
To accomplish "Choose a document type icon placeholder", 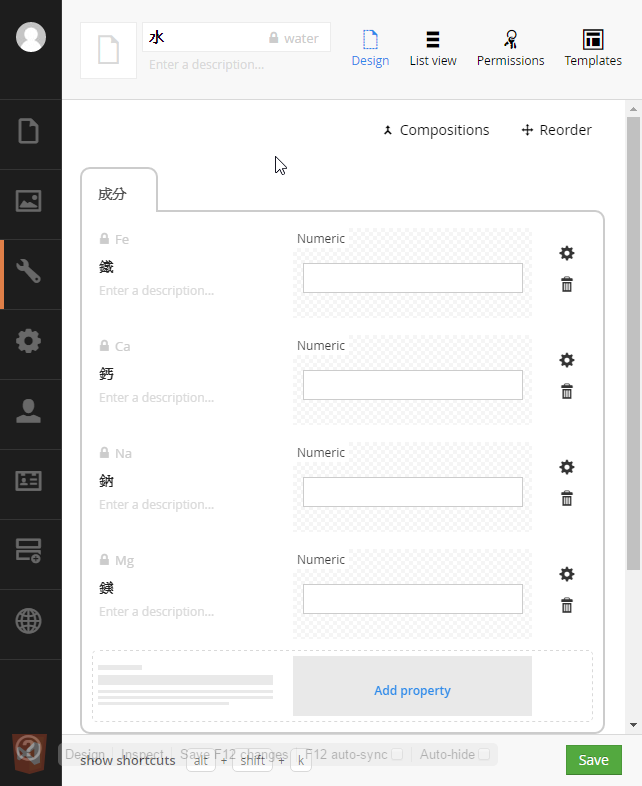I will (109, 50).
